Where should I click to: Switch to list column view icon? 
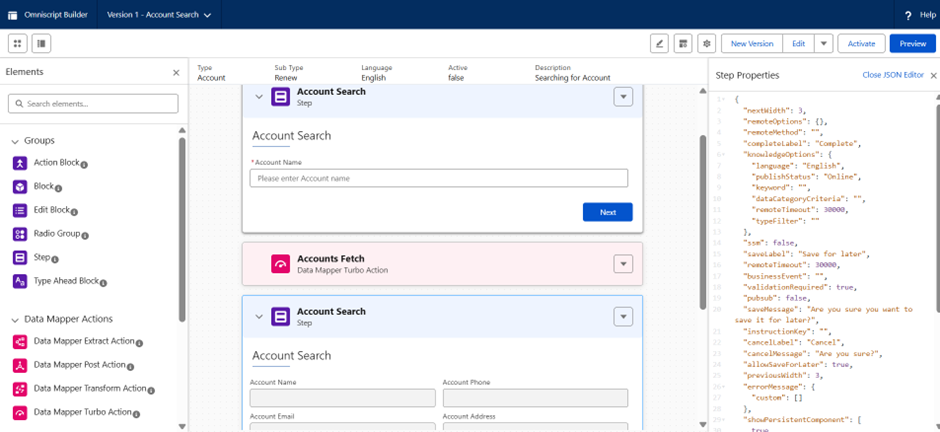(41, 43)
